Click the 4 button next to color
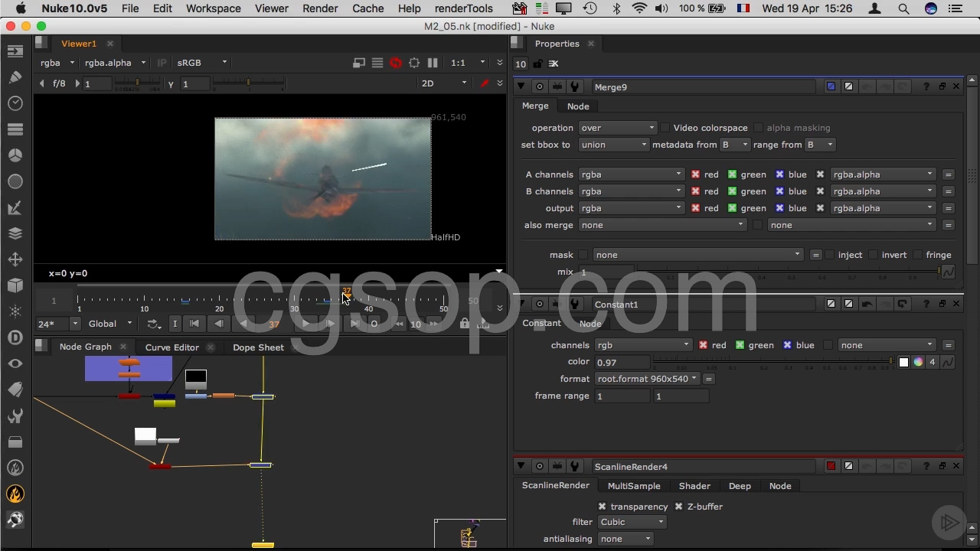 (932, 362)
